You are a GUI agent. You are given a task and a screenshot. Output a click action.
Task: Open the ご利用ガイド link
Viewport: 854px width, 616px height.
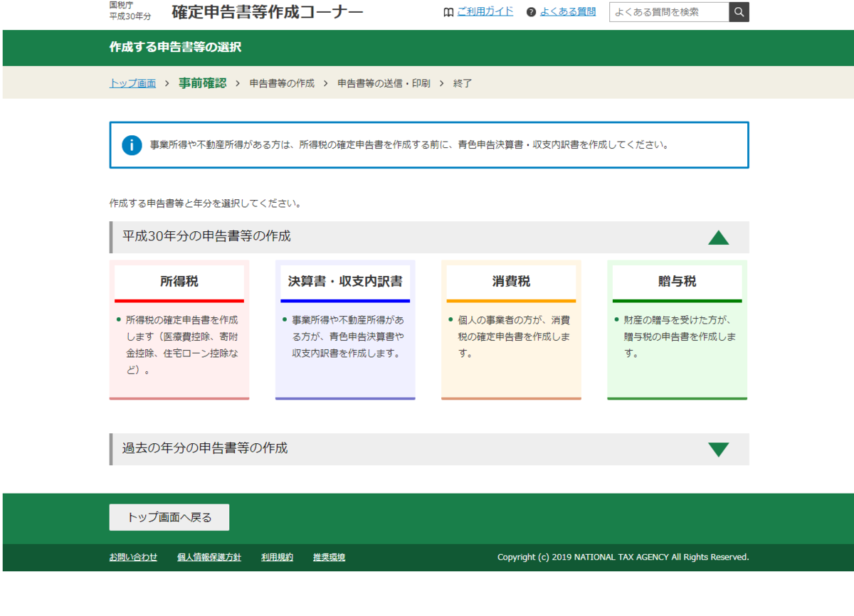[485, 11]
